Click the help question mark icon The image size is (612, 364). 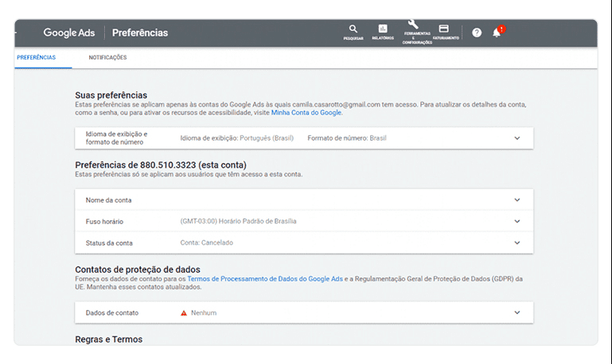[477, 33]
